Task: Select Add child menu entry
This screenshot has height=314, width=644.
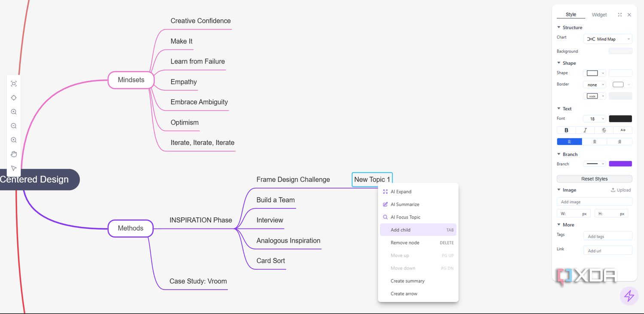Action: pos(418,230)
